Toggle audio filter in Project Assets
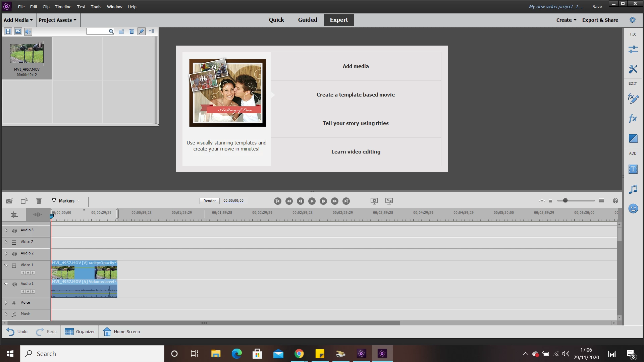 (x=28, y=32)
